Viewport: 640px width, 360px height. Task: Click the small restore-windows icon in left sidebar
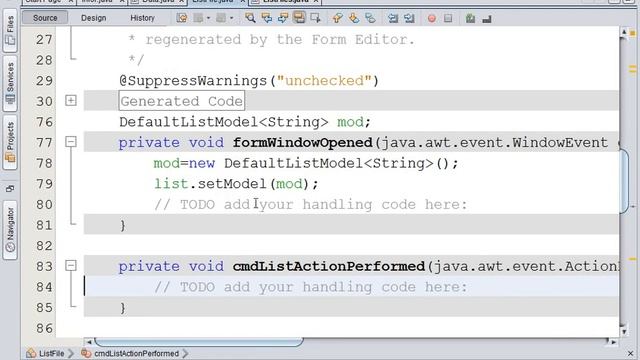pyautogui.click(x=10, y=189)
